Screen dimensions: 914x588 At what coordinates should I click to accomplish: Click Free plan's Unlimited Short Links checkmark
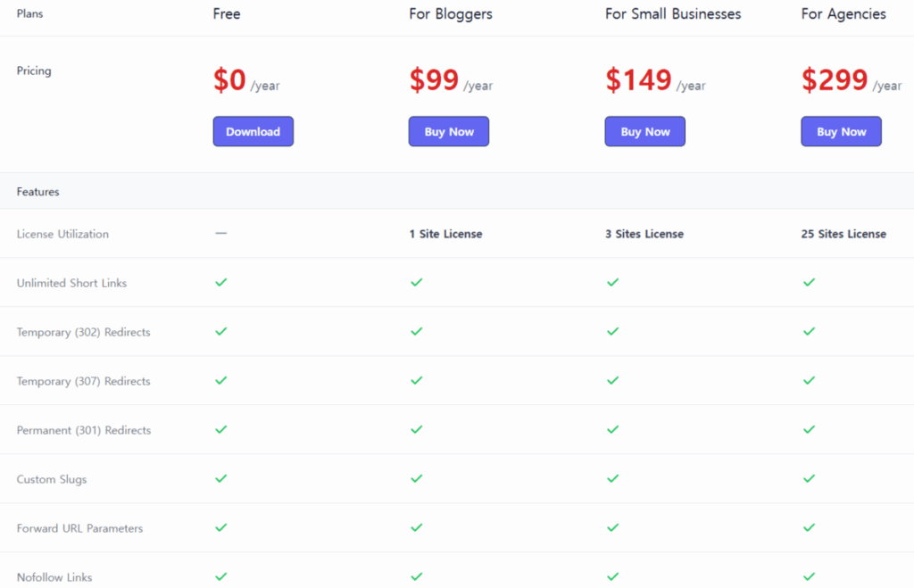pyautogui.click(x=221, y=282)
